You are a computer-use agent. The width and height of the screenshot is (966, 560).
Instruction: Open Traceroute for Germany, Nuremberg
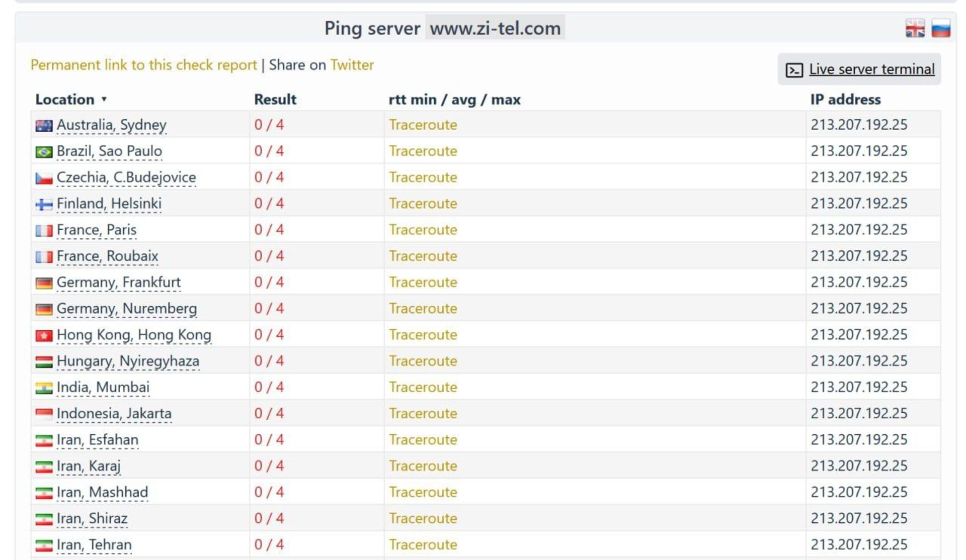423,308
